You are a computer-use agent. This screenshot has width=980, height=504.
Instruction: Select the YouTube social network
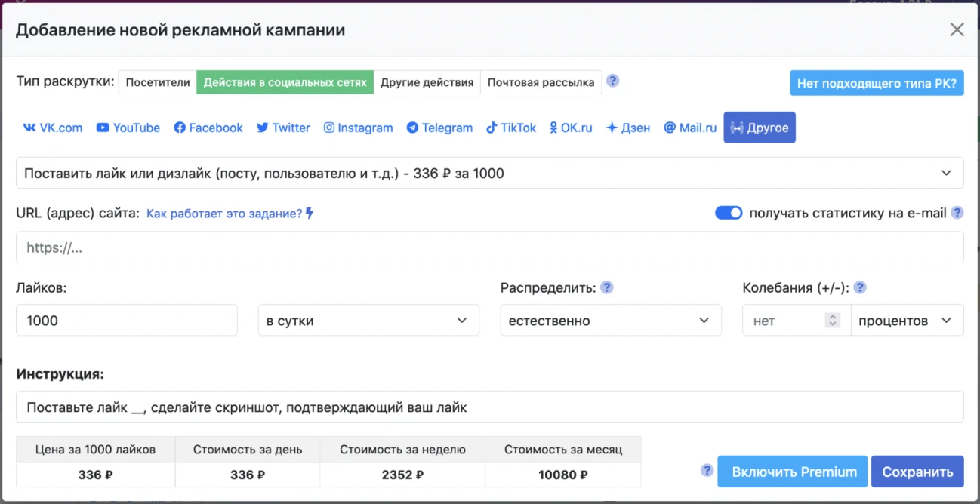[x=128, y=128]
